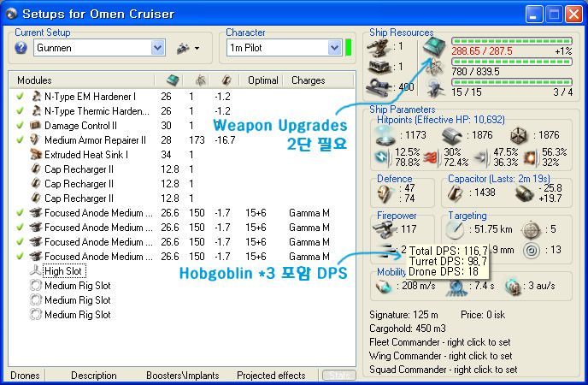The width and height of the screenshot is (588, 385).
Task: Click the green character skill status indicator
Action: [x=348, y=48]
